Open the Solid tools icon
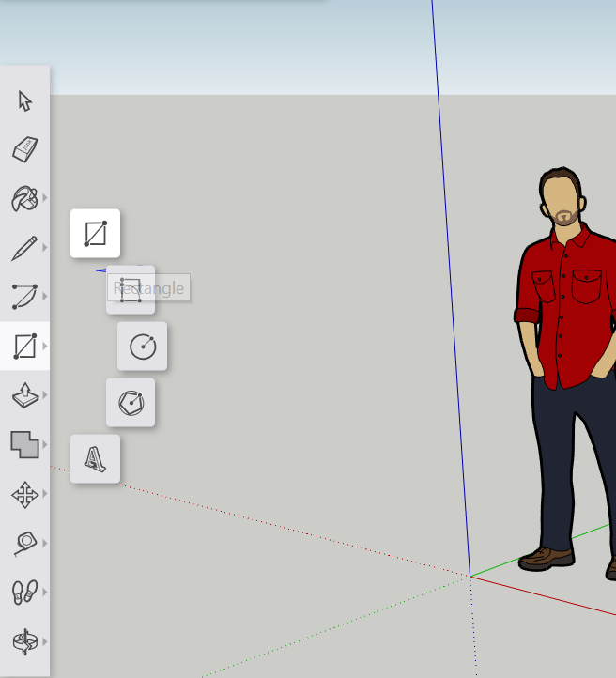Image resolution: width=616 pixels, height=678 pixels. click(x=24, y=444)
